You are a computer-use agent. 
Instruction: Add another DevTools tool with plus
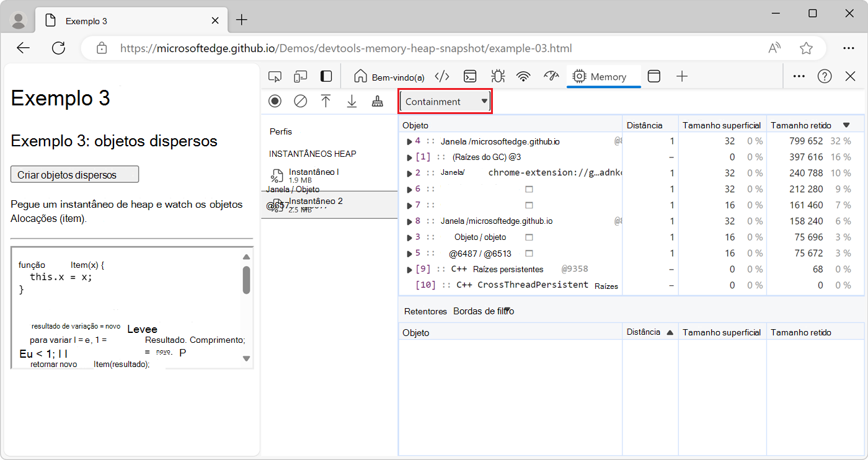tap(682, 76)
